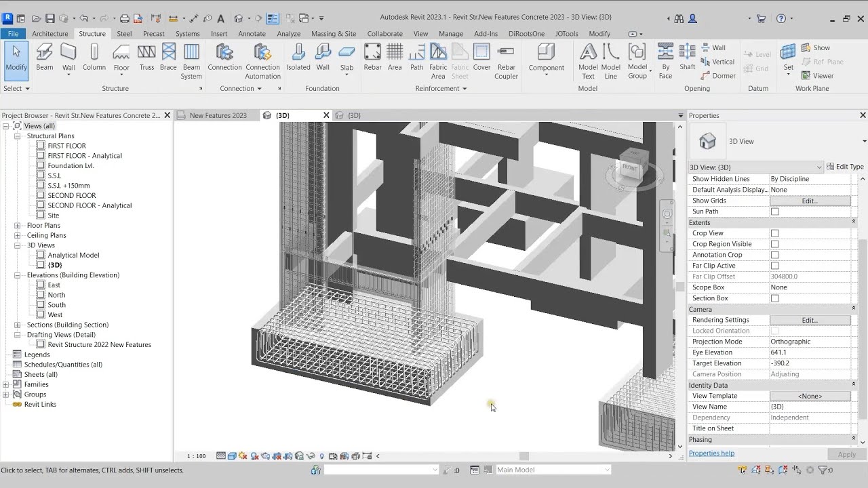Open the Properties help link
Viewport: 868px width, 488px height.
[711, 453]
